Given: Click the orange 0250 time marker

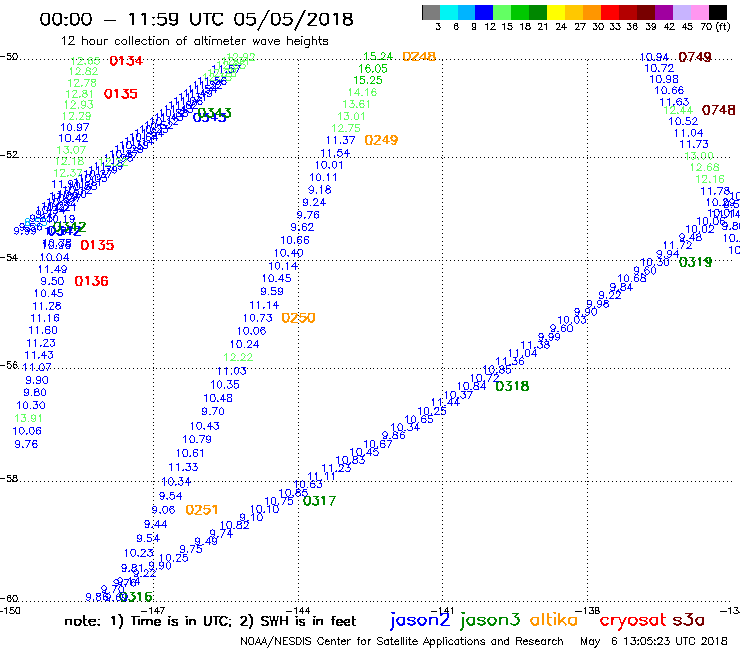Looking at the screenshot, I should tap(298, 318).
